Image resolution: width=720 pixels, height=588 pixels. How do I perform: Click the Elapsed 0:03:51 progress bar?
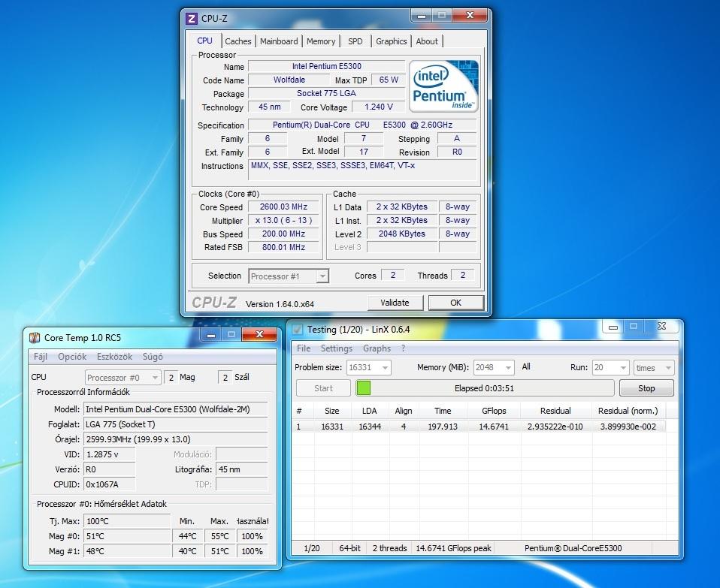(485, 388)
